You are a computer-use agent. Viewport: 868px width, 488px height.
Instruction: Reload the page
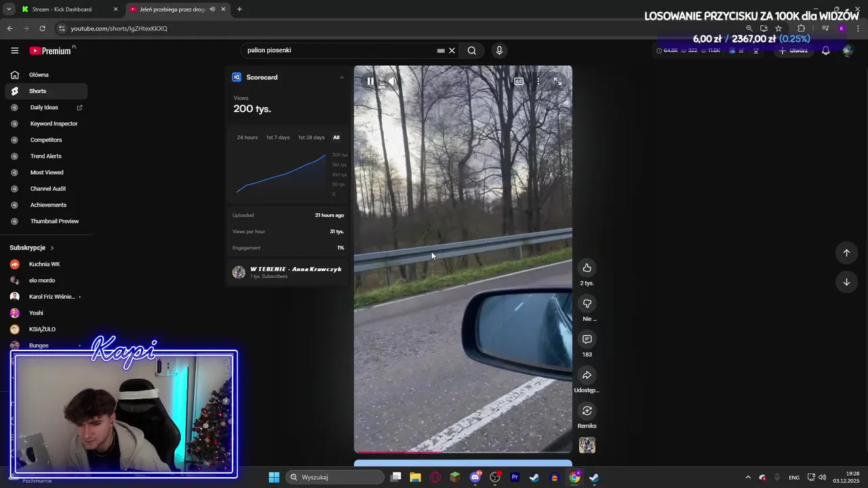click(x=42, y=28)
